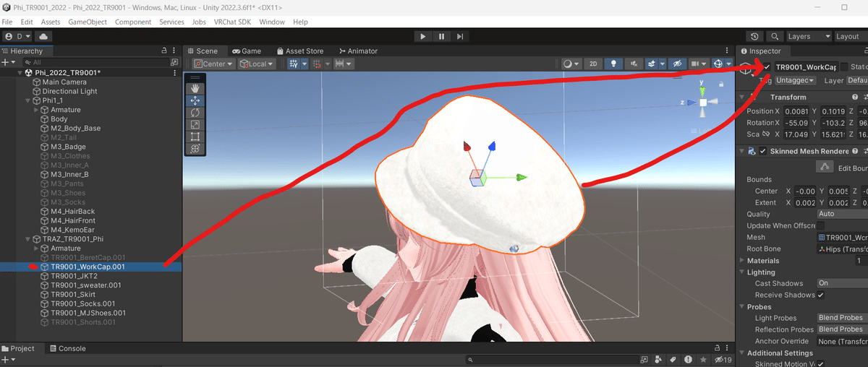Open the Component menu
Screen dimensions: 868x367
[133, 22]
